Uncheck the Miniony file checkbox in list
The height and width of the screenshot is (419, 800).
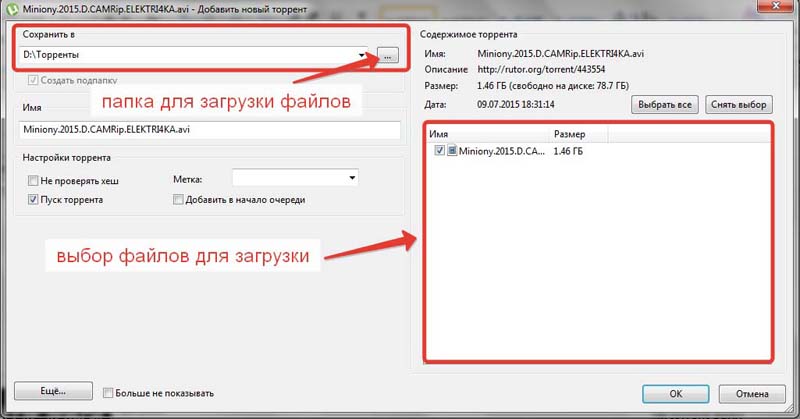440,151
